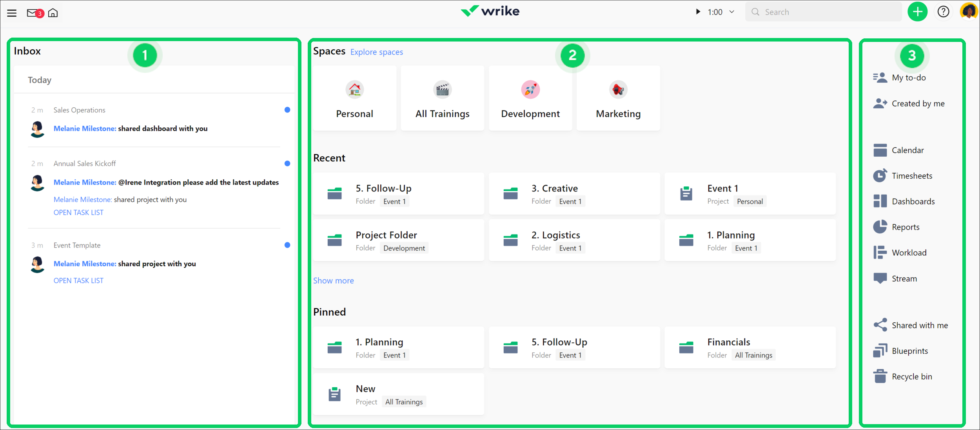
Task: Open the Blueprints section
Action: 909,351
